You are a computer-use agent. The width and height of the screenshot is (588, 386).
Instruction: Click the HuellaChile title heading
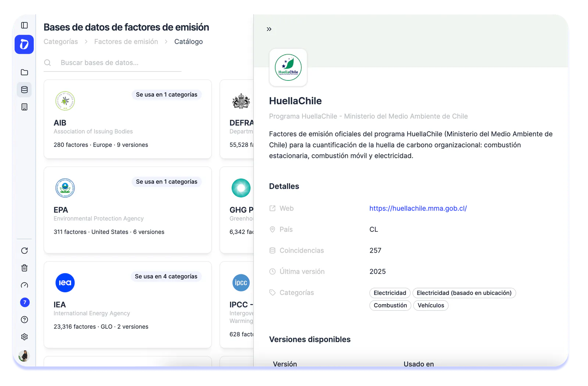295,101
